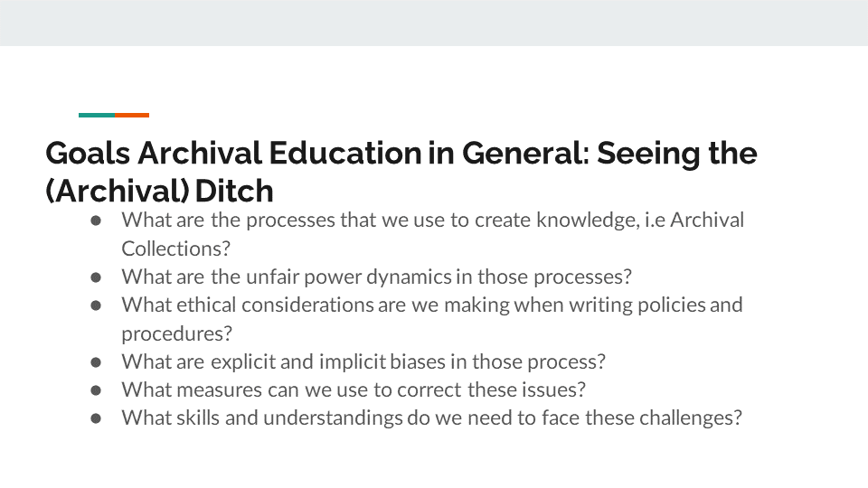
Task: Click the word "Collections?" on the wrapped line
Action: click(x=172, y=249)
